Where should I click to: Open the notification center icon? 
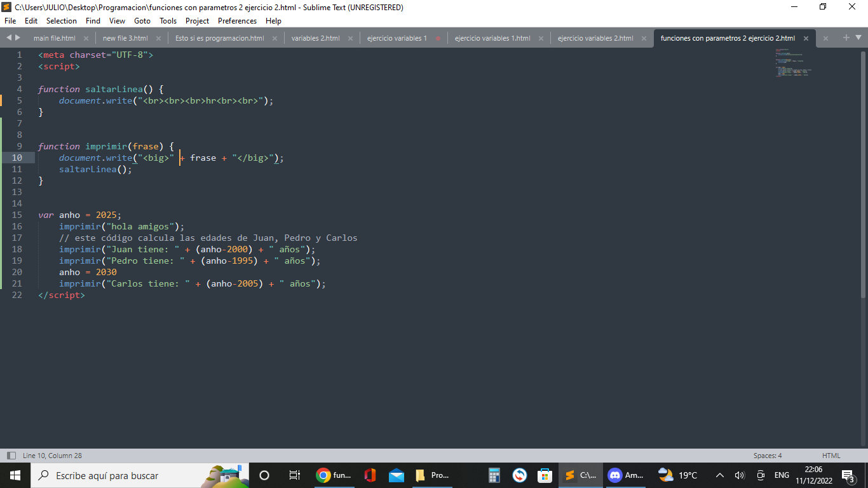pyautogui.click(x=848, y=475)
